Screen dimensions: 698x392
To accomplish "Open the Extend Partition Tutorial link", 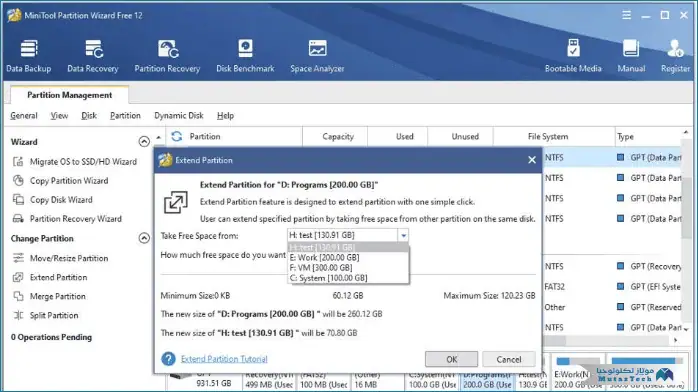I will coord(224,359).
